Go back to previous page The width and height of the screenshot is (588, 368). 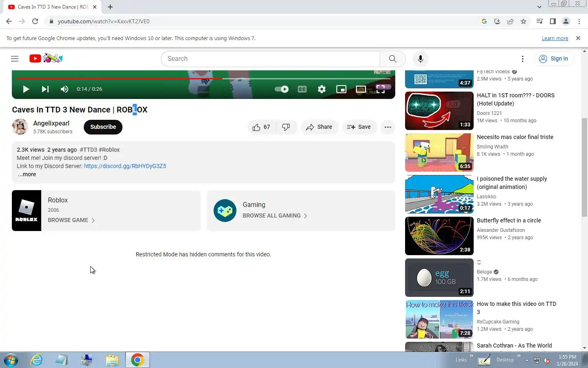9,21
